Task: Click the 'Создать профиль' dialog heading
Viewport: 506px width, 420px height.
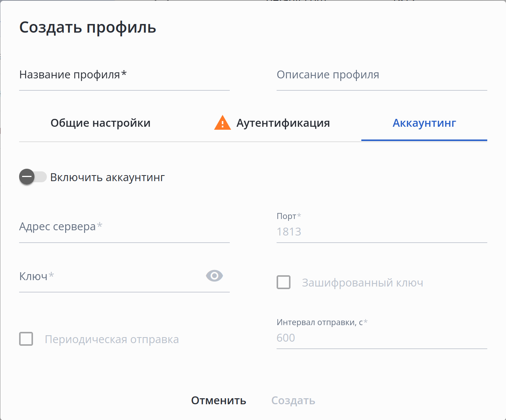Action: 88,27
